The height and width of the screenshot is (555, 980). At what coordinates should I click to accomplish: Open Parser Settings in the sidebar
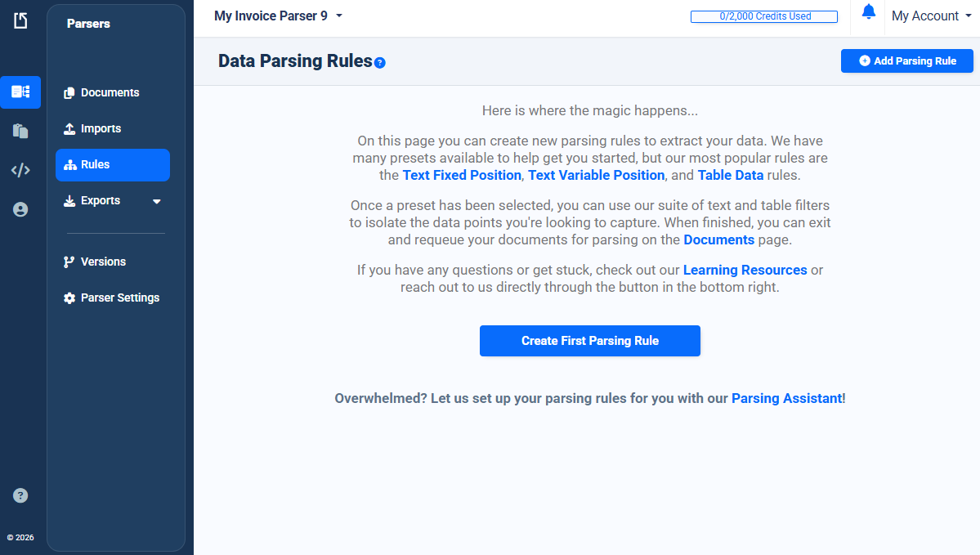[x=119, y=298]
